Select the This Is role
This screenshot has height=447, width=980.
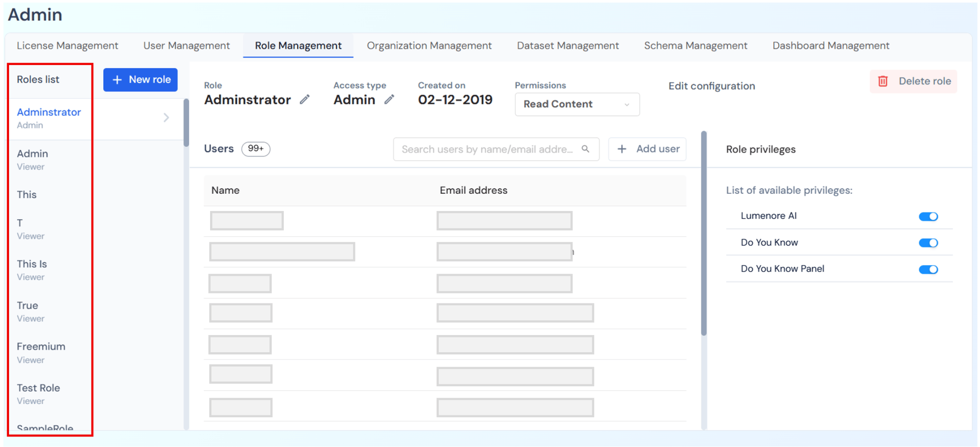[x=94, y=270]
